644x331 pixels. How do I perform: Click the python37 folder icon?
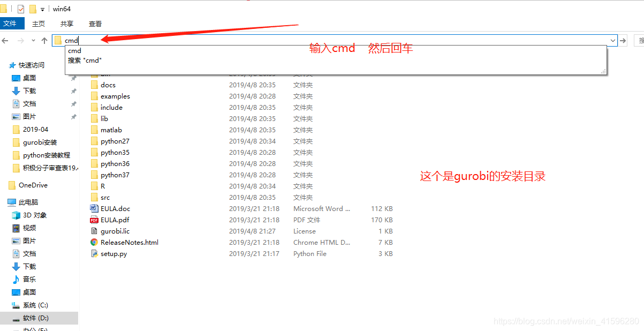pos(94,175)
